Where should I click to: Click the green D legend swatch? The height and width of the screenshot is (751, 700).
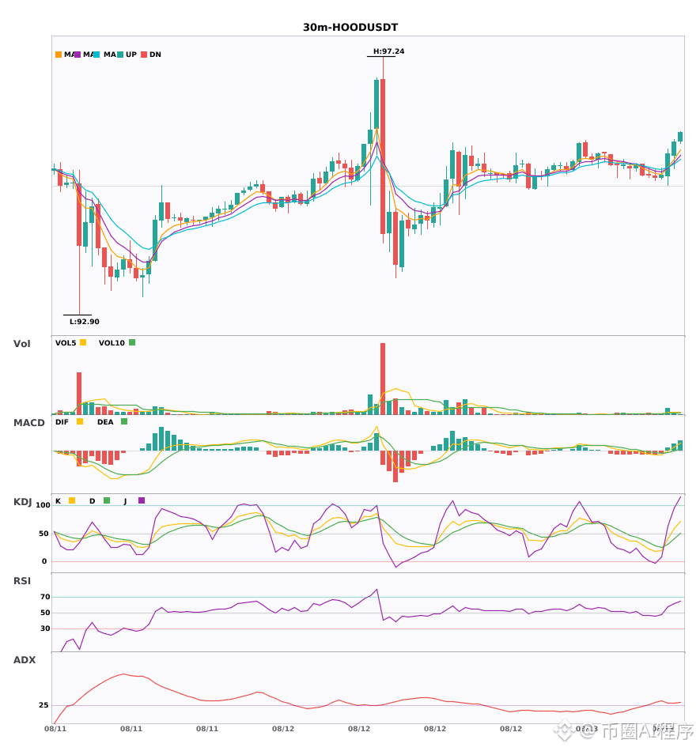[x=107, y=500]
